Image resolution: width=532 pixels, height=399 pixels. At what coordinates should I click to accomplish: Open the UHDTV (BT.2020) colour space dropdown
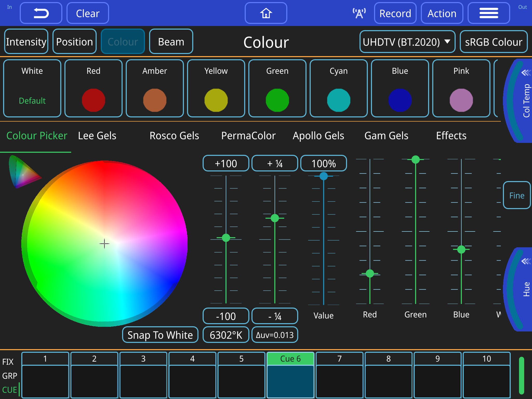407,42
